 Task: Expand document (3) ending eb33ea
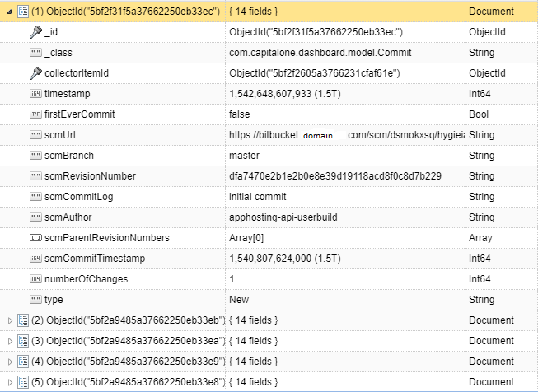10,341
